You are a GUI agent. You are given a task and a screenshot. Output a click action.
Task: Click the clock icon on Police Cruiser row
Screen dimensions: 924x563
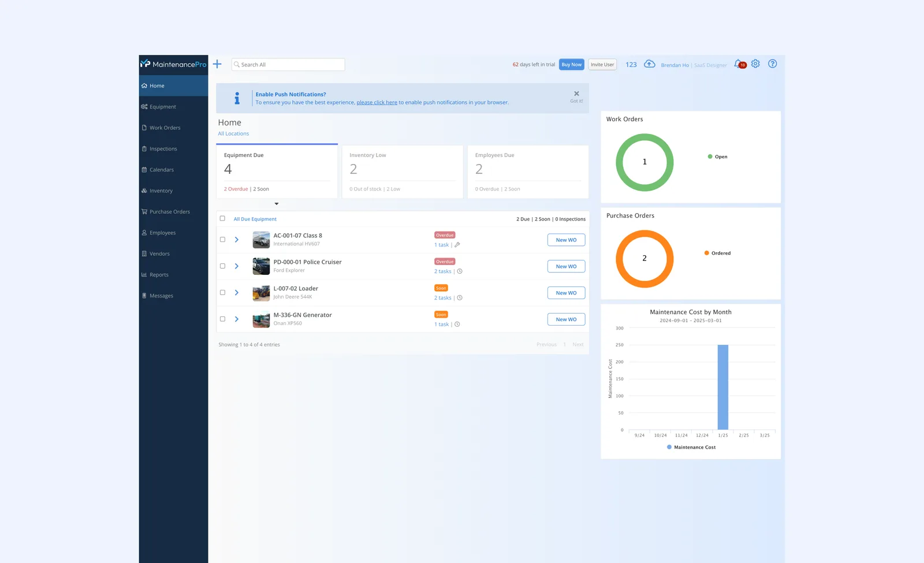point(460,271)
